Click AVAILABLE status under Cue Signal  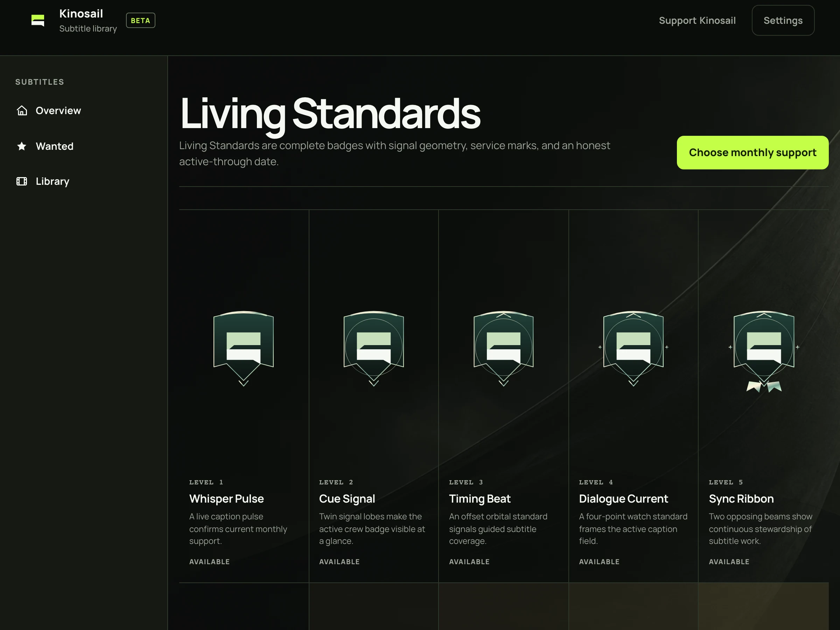pos(339,562)
